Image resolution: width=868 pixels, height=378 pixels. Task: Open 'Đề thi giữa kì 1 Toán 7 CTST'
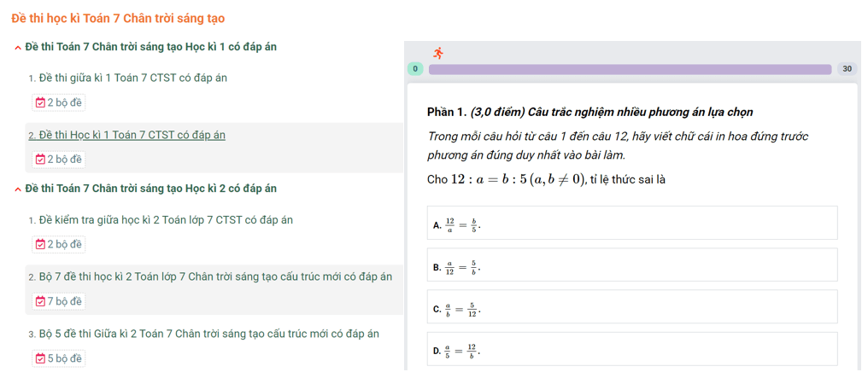pyautogui.click(x=133, y=78)
